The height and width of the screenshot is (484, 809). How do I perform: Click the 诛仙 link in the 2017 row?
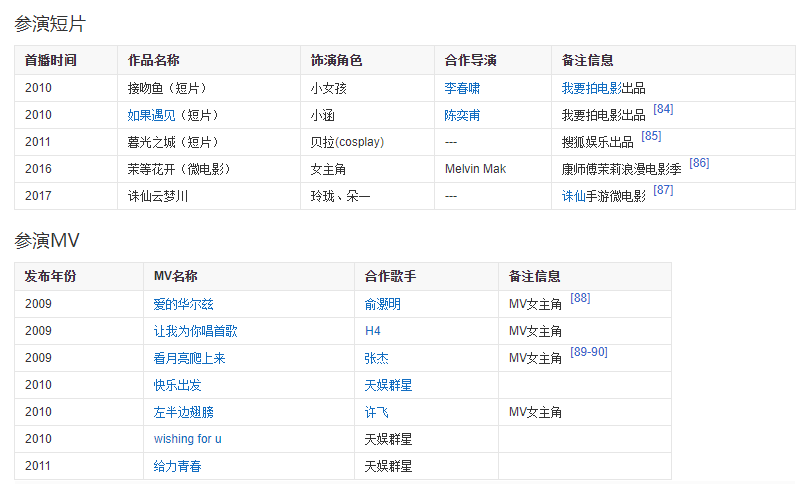[574, 196]
